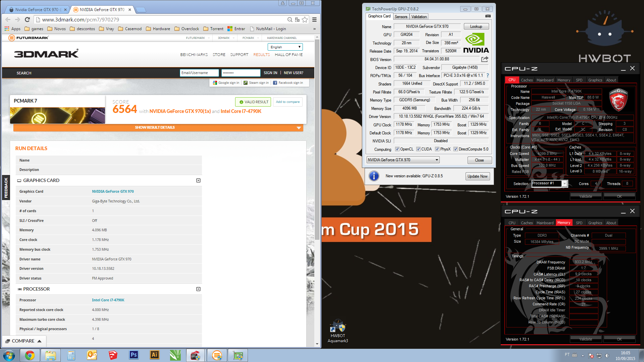Open the English language dropdown on 3DMark
Image resolution: width=644 pixels, height=362 pixels.
pyautogui.click(x=285, y=47)
